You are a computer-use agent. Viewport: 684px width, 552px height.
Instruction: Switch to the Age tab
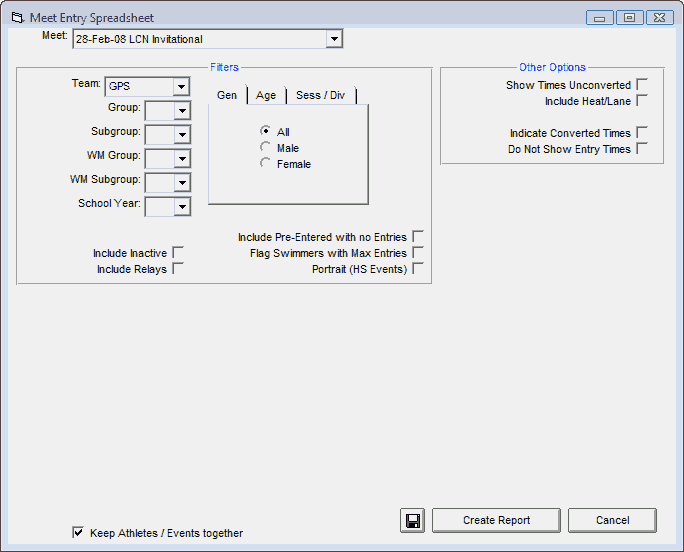tap(266, 95)
